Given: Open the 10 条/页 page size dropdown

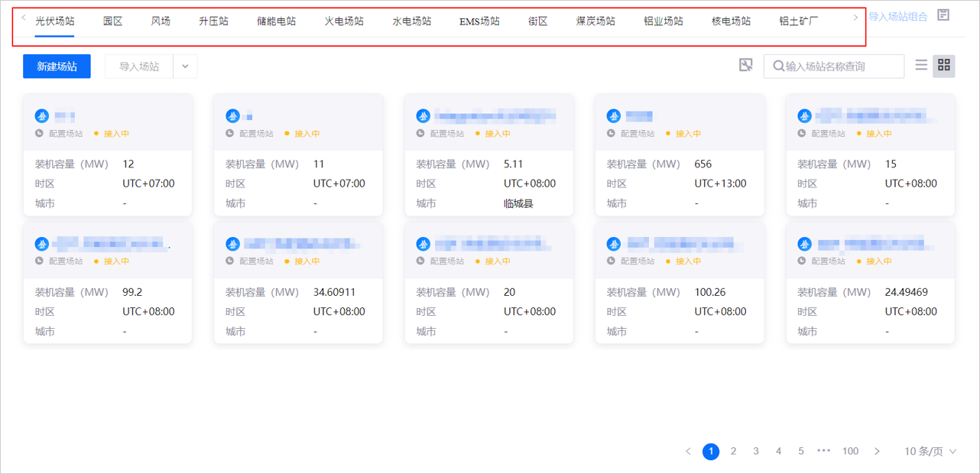Looking at the screenshot, I should (x=930, y=452).
